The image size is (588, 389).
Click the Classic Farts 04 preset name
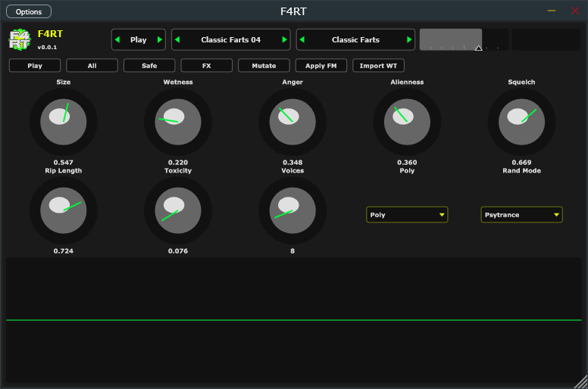point(230,39)
